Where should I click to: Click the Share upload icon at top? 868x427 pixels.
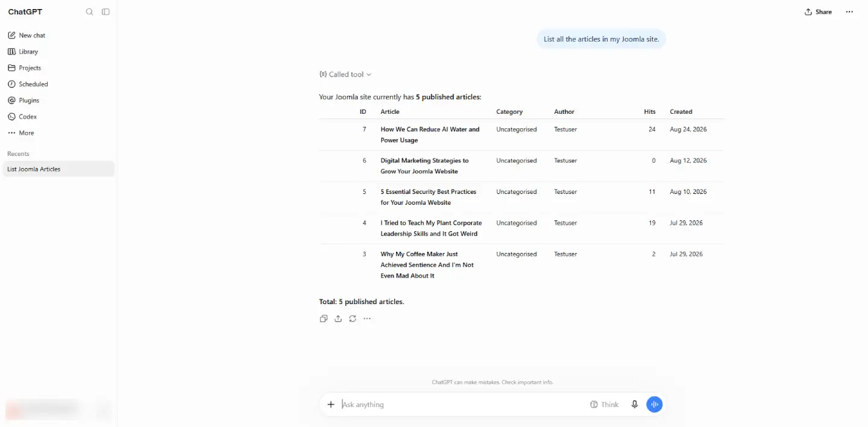tap(808, 12)
